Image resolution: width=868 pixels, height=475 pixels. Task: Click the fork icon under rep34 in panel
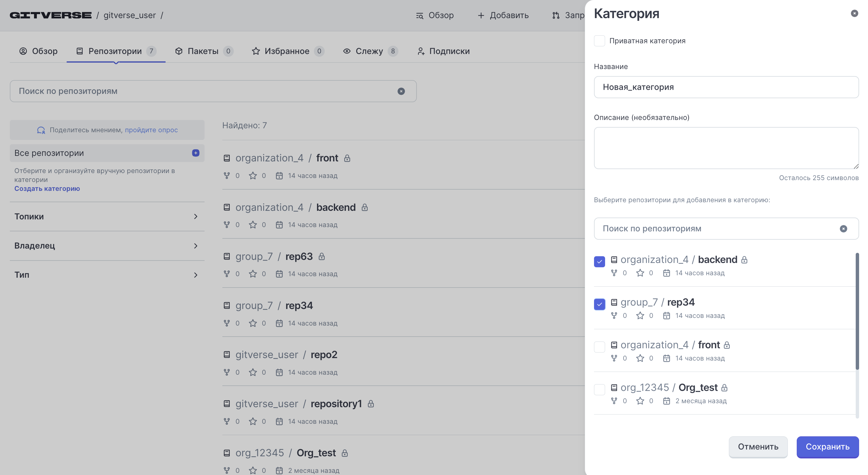pyautogui.click(x=614, y=315)
